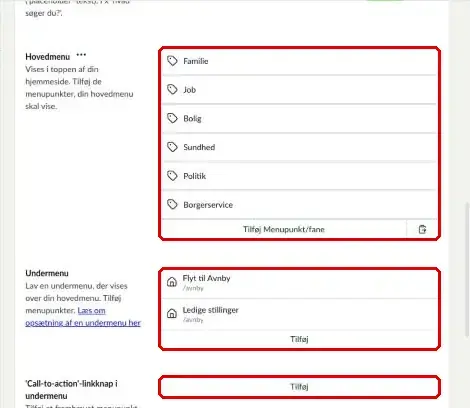Click the vertical page scrollbar
This screenshot has width=470, height=408.
(467, 270)
